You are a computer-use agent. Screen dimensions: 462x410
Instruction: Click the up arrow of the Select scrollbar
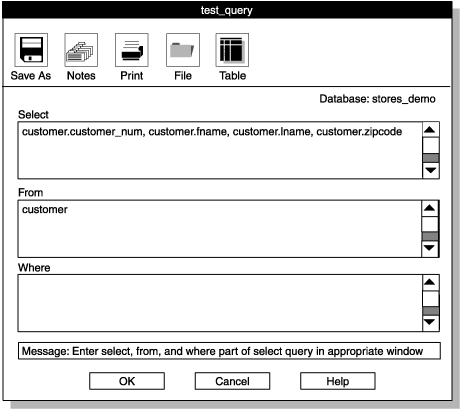click(x=431, y=130)
